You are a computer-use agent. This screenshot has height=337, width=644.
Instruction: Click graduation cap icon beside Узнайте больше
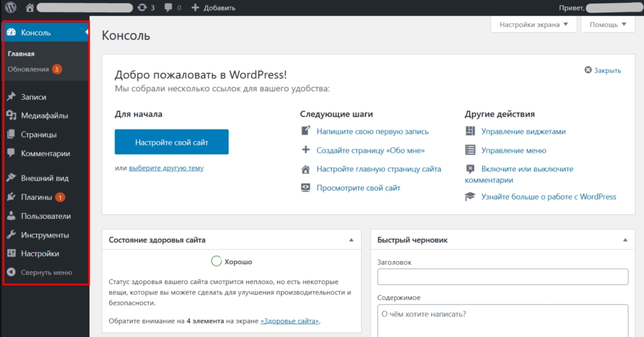tap(470, 197)
